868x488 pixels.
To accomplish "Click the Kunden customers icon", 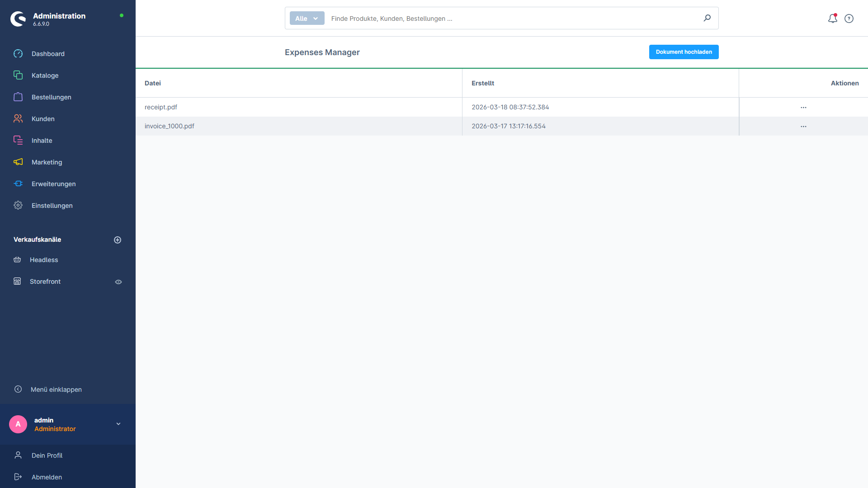I will click(x=18, y=118).
